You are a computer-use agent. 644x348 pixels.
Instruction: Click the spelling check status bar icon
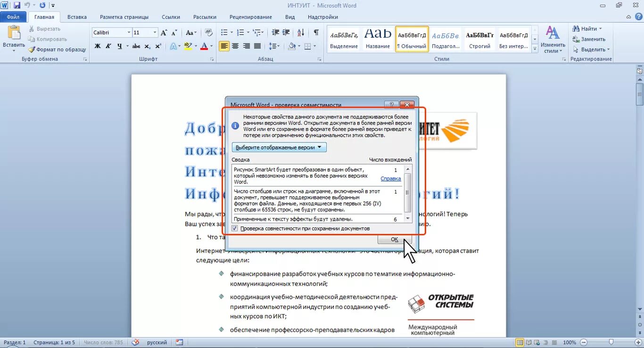pos(136,342)
